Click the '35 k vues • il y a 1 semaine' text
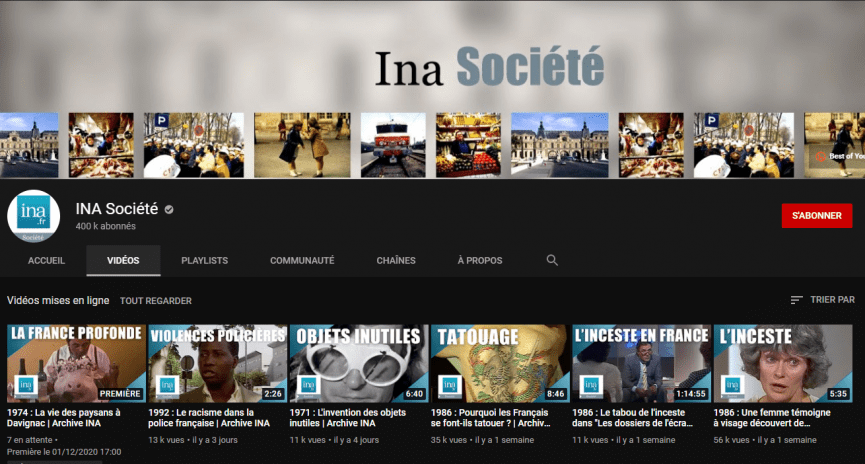The width and height of the screenshot is (865, 464). 482,440
